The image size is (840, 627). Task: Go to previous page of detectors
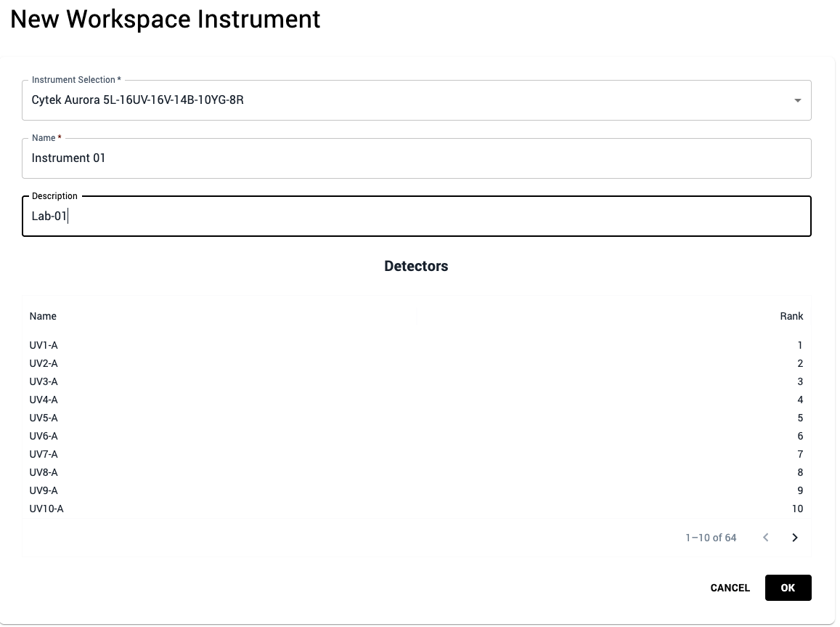tap(765, 538)
